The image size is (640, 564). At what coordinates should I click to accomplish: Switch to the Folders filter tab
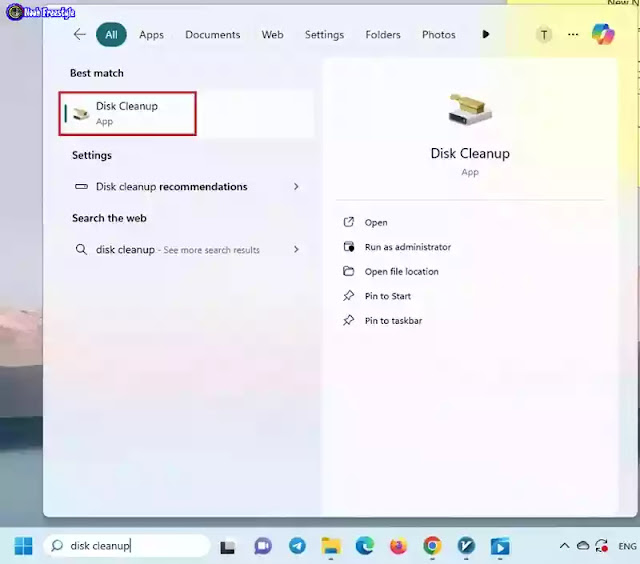383,35
